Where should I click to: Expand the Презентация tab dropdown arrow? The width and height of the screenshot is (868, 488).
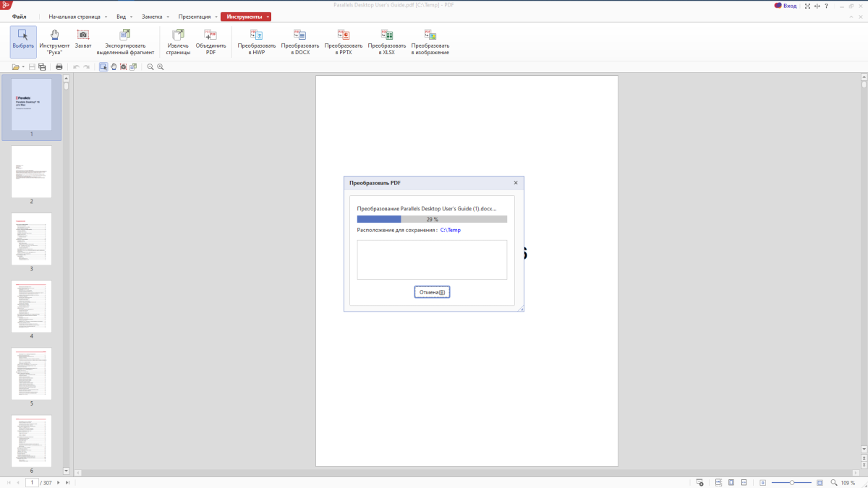pos(216,17)
